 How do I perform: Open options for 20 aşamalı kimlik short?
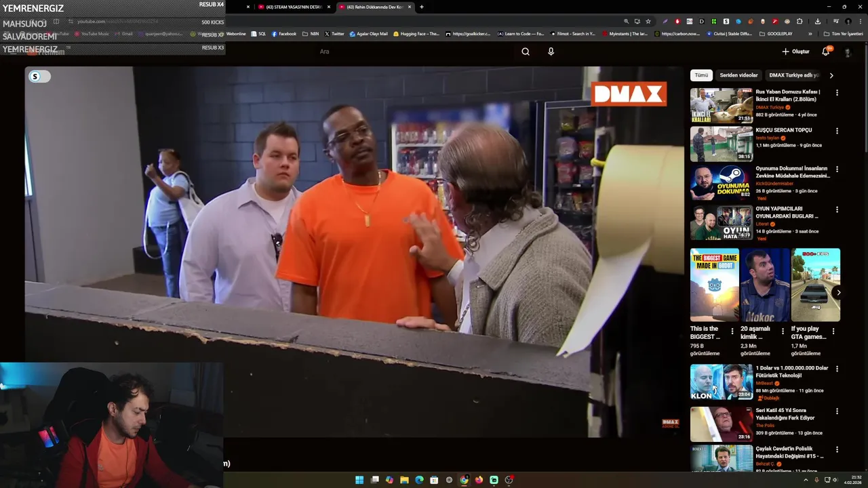point(783,331)
